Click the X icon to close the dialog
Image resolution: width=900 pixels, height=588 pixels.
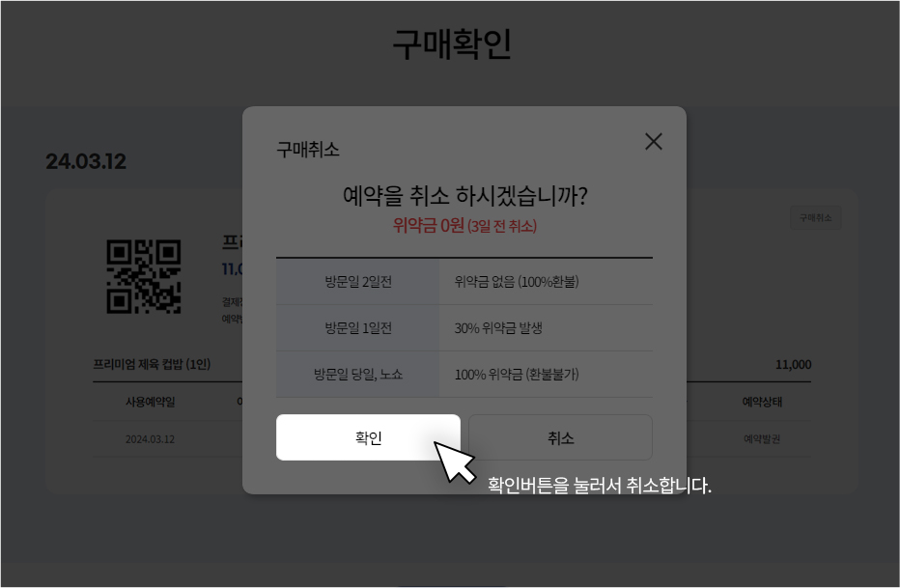pos(654,141)
